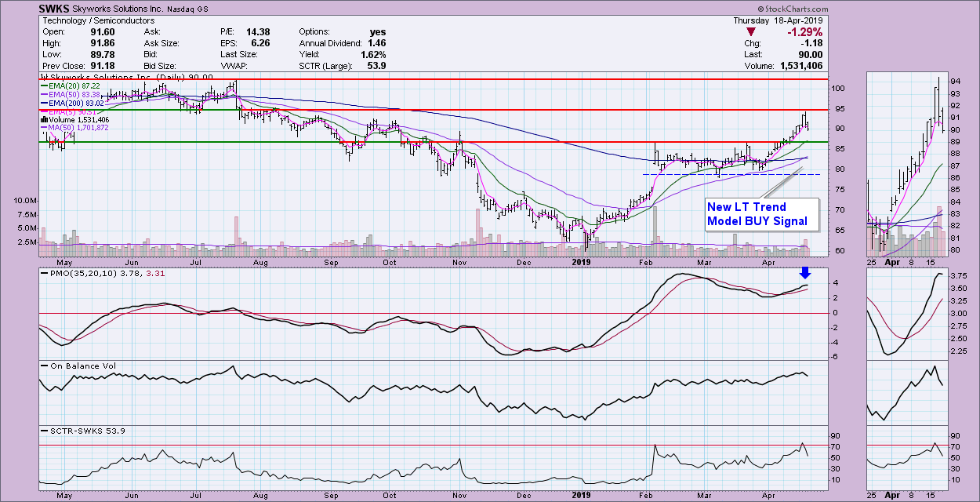This screenshot has height=502, width=980.
Task: Click the High value 91.86
Action: coord(102,44)
